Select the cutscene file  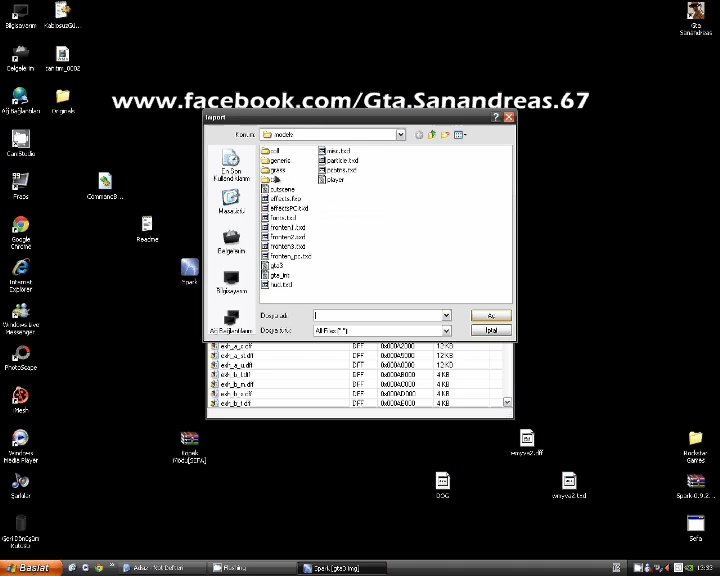(x=278, y=189)
